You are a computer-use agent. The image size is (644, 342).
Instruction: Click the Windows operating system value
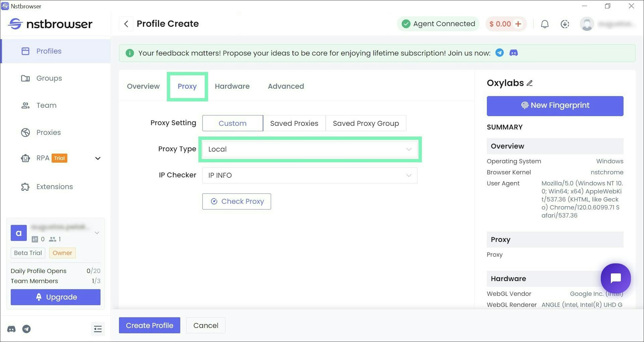coord(609,161)
